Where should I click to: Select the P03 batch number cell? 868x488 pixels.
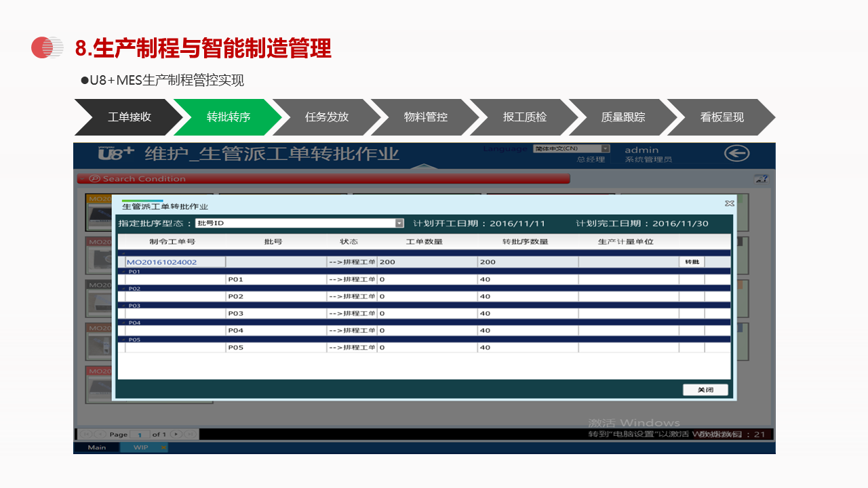tap(276, 313)
